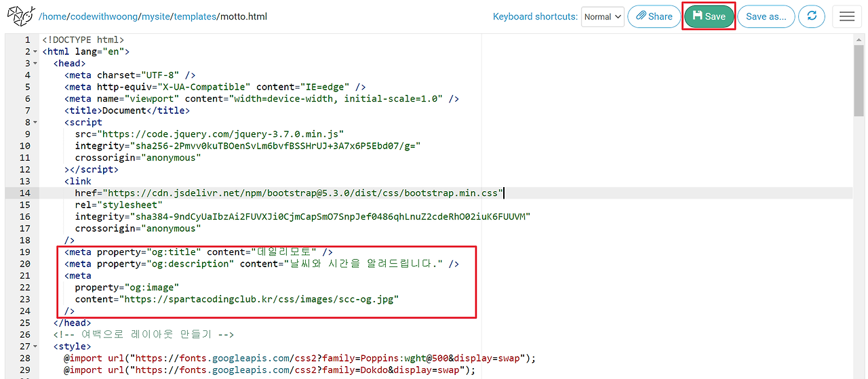
Task: Collapse the html tag fold on line 2
Action: (35, 52)
